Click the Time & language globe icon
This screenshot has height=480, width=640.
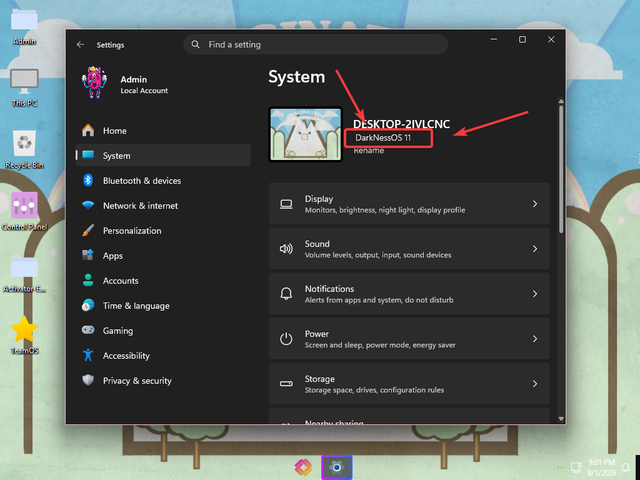pos(88,305)
